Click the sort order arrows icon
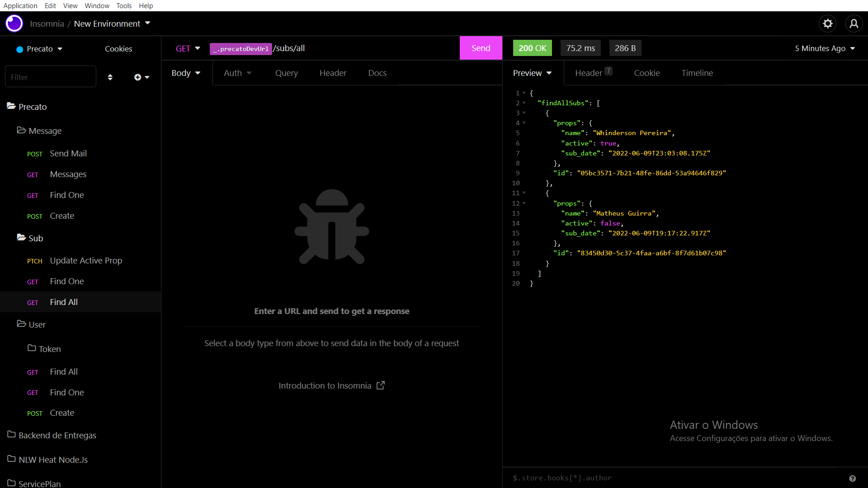The height and width of the screenshot is (488, 868). pos(110,77)
